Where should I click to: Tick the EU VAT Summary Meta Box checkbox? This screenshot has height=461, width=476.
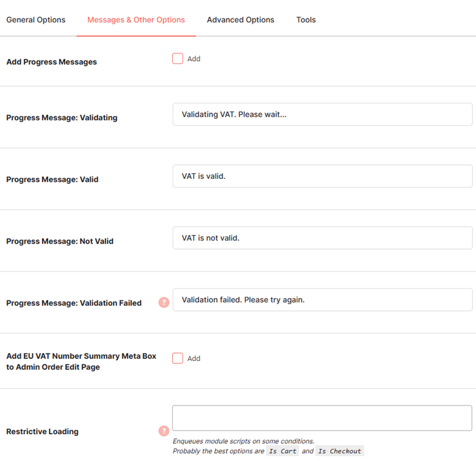tap(178, 358)
